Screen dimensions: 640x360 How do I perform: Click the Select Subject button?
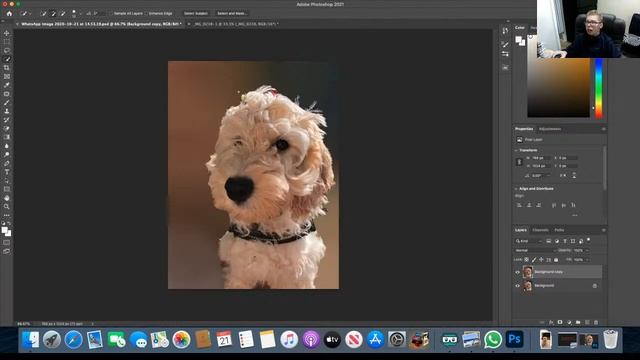click(196, 13)
